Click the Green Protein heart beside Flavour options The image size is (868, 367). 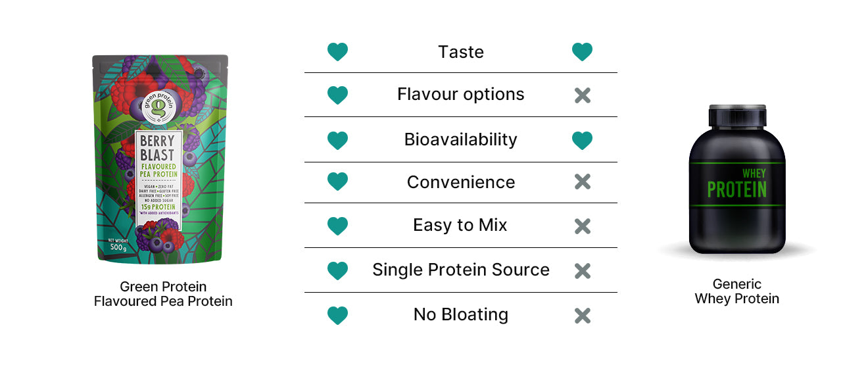(337, 95)
